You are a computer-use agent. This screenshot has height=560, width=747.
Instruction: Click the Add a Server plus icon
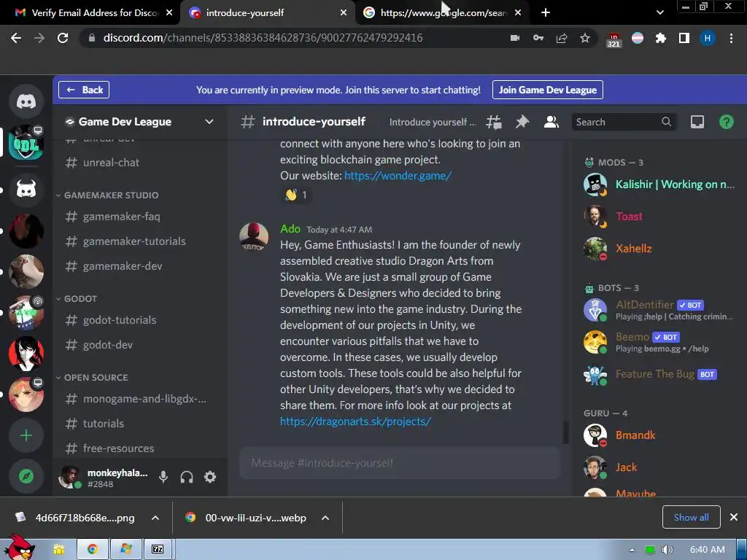[x=26, y=436]
